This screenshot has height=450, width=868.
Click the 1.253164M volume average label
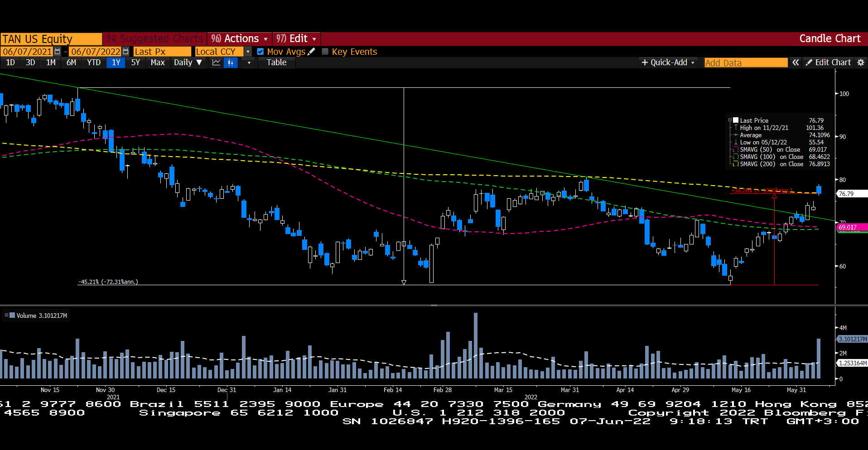coord(852,363)
